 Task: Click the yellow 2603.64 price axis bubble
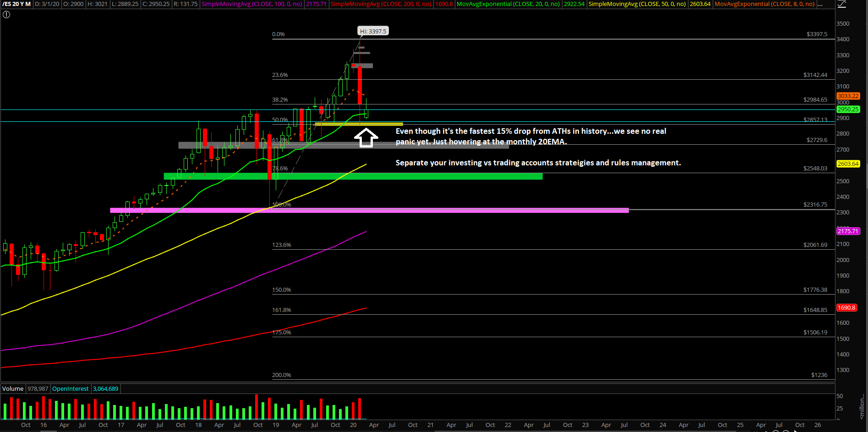point(848,164)
